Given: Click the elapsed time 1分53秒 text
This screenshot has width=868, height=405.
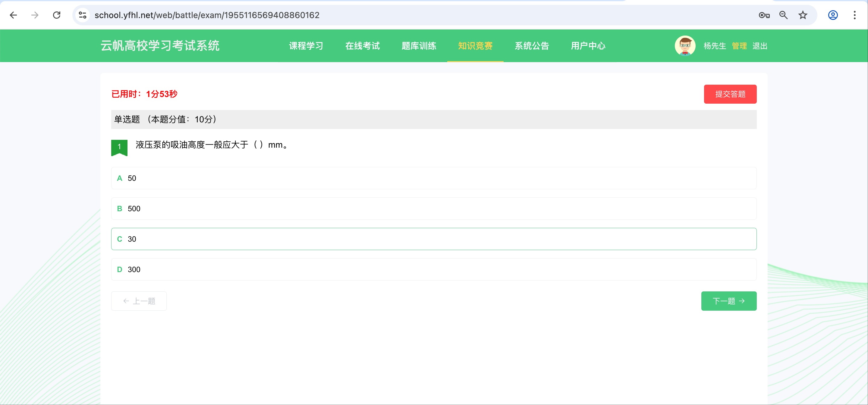Looking at the screenshot, I should click(162, 94).
